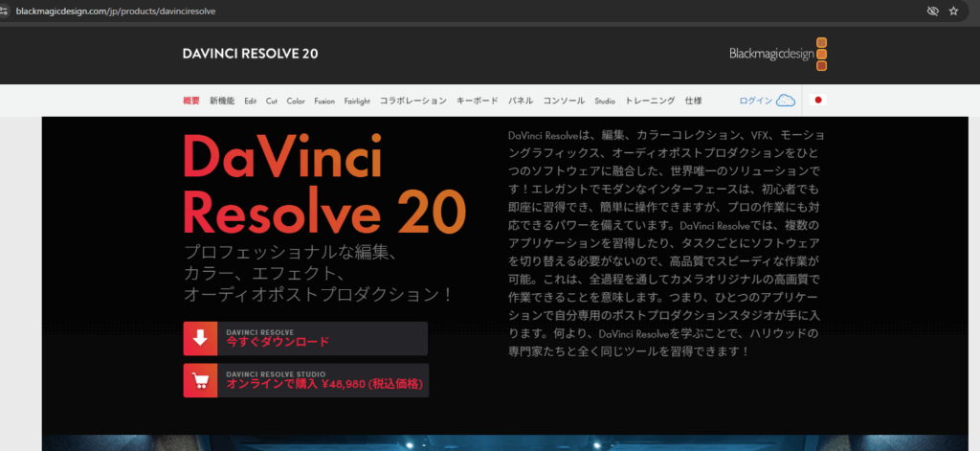980x451 pixels.
Task: Click the ログイン link
Action: pos(755,101)
